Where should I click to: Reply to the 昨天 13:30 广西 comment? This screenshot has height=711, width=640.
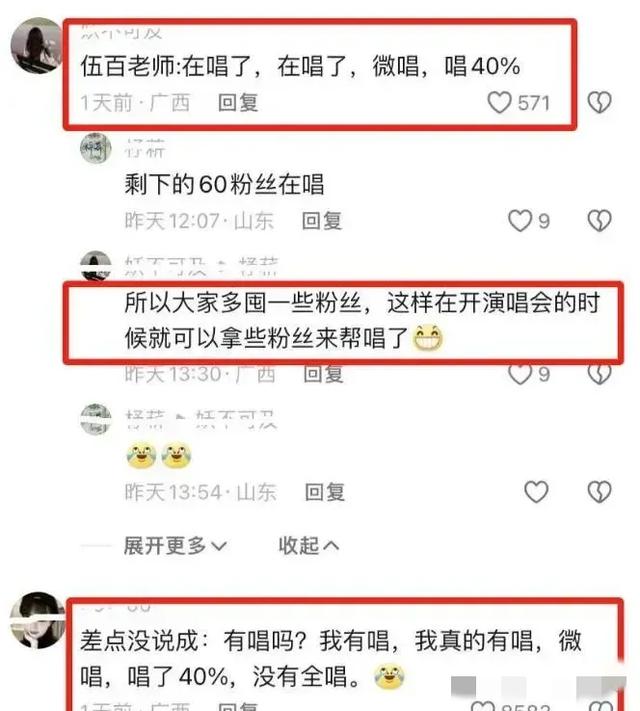pyautogui.click(x=323, y=375)
